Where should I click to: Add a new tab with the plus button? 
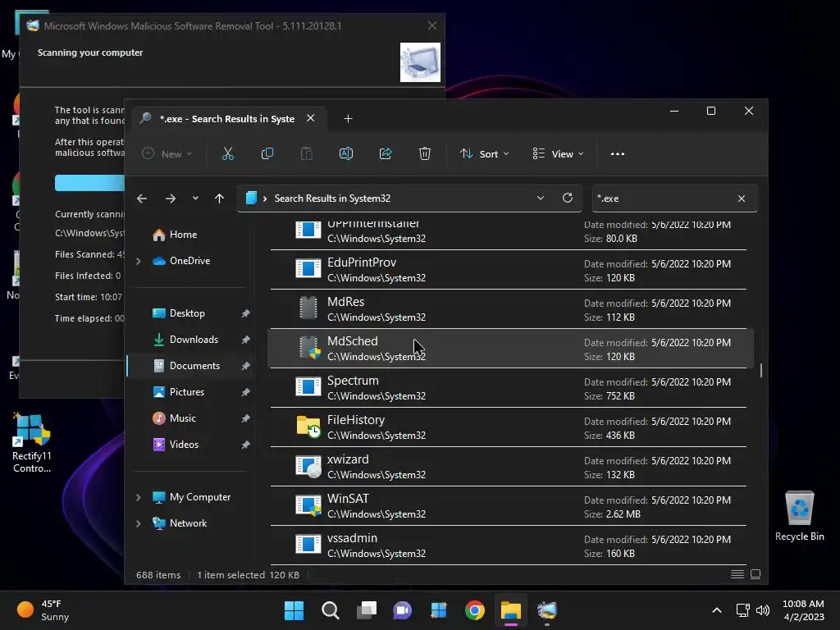[348, 118]
